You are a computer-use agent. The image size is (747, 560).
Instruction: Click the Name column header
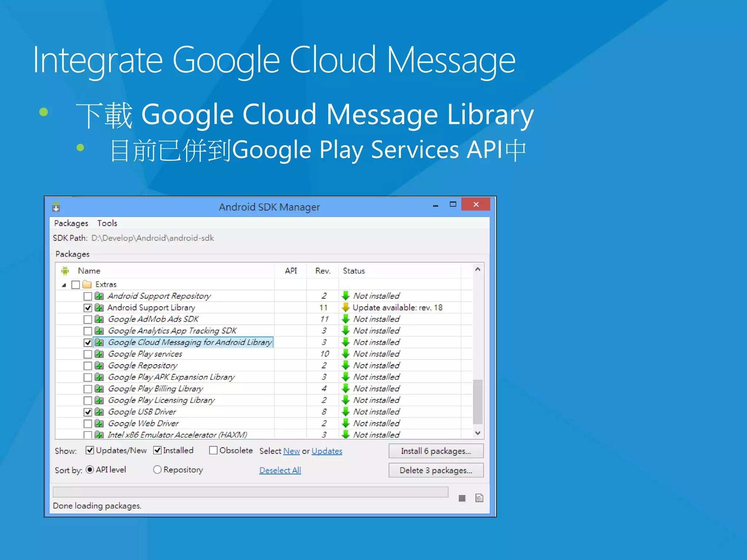pyautogui.click(x=165, y=271)
